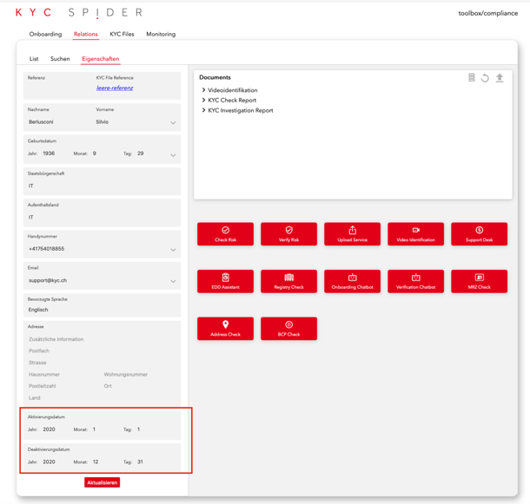Edit the Vorname field Silvio
Screen dimensions: 530x504
pos(102,122)
